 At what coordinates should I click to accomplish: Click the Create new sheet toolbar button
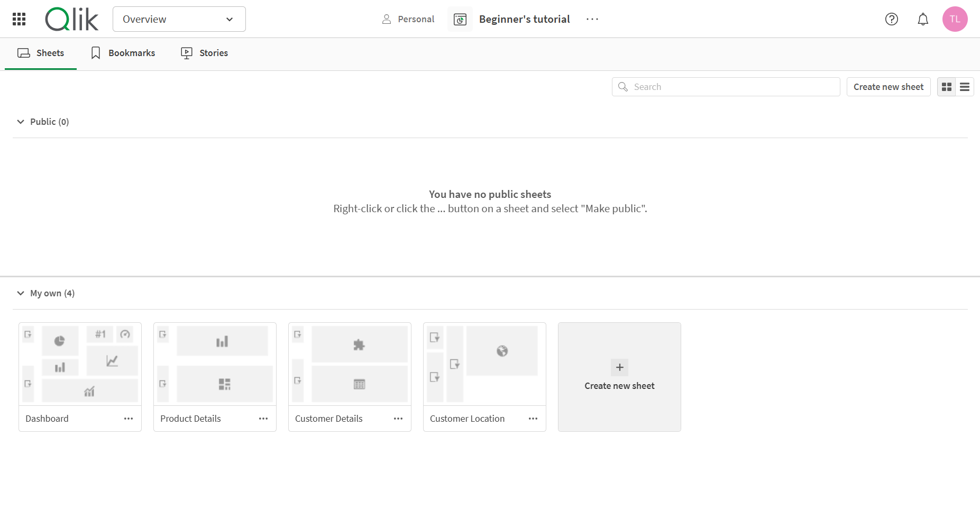click(889, 87)
